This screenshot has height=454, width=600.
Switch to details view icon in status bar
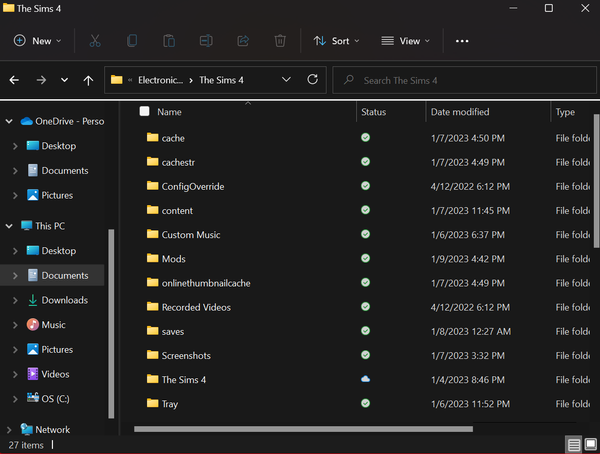click(x=574, y=445)
